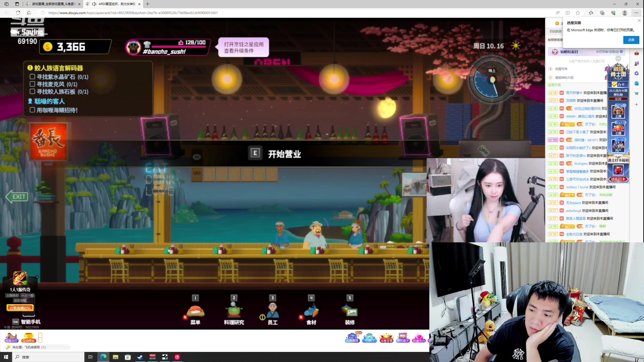This screenshot has height=362, width=644.
Task: Close the 1人1服传奇 ad popup
Action: [37, 277]
